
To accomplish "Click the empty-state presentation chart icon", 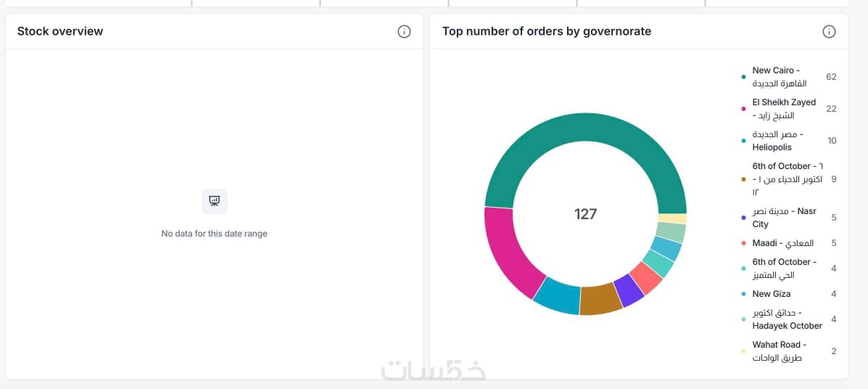I will point(215,201).
